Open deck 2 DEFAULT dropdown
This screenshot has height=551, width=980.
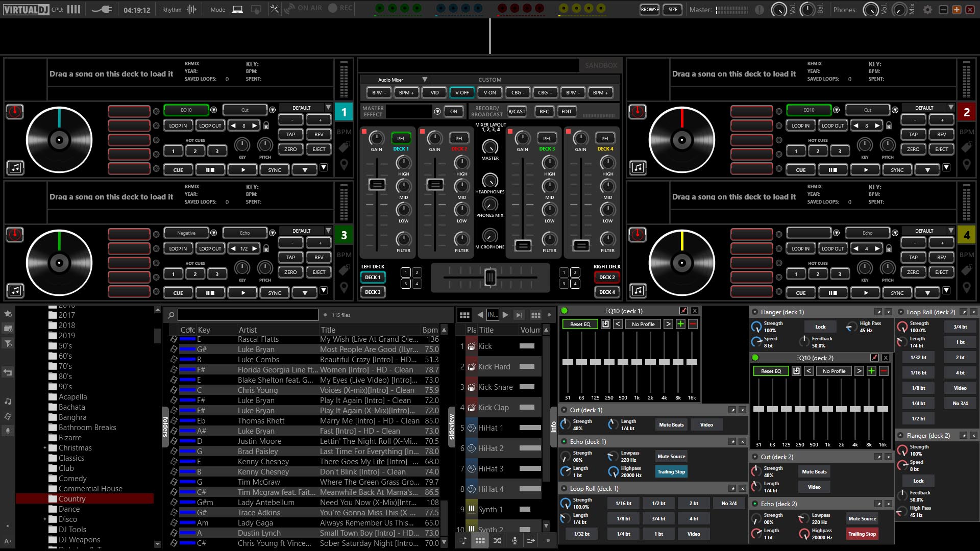pyautogui.click(x=951, y=108)
